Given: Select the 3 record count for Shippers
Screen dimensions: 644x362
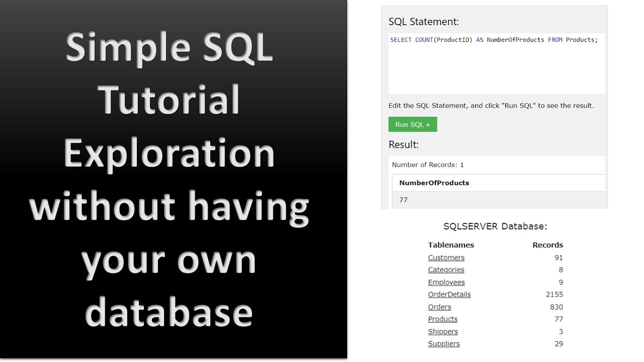Looking at the screenshot, I should pos(560,332).
